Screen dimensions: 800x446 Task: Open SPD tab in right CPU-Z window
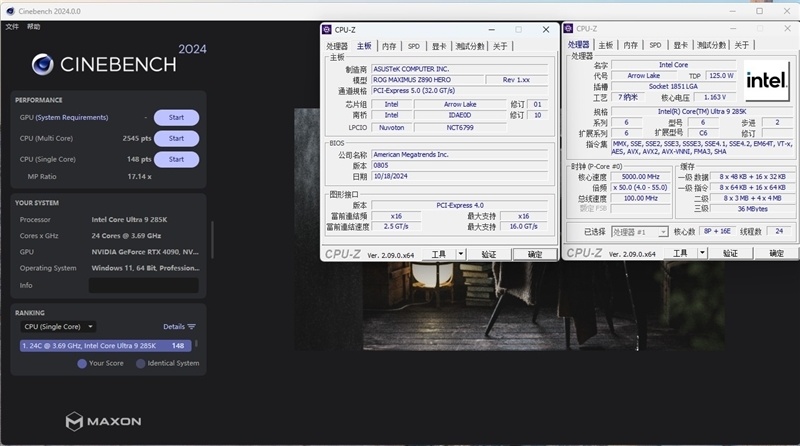tap(656, 45)
